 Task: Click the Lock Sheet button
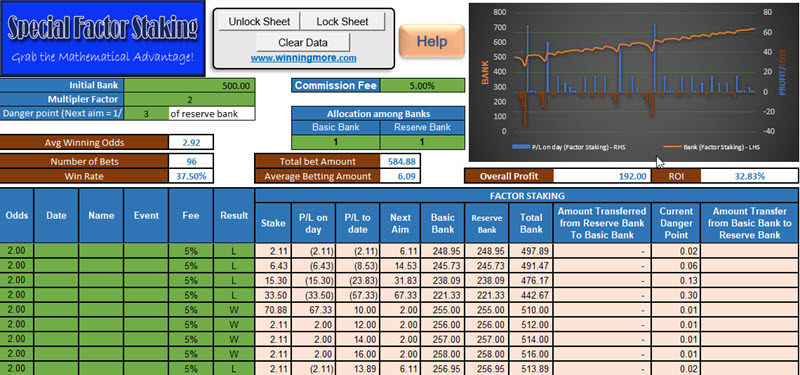[x=342, y=21]
